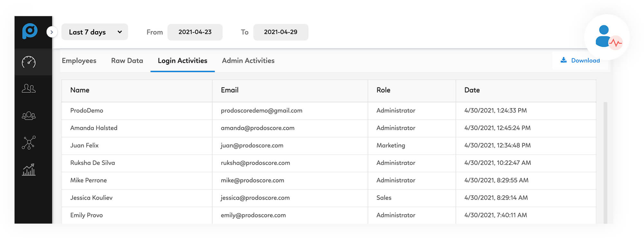The width and height of the screenshot is (644, 238).
Task: Switch to the Employees tab
Action: pyautogui.click(x=79, y=61)
